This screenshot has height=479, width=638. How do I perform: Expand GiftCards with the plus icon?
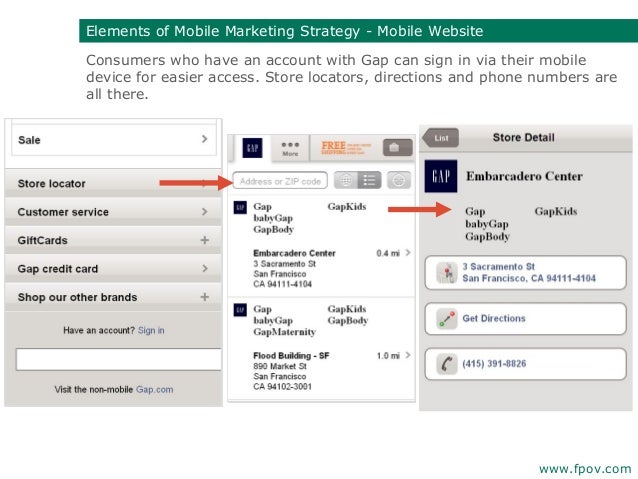205,240
